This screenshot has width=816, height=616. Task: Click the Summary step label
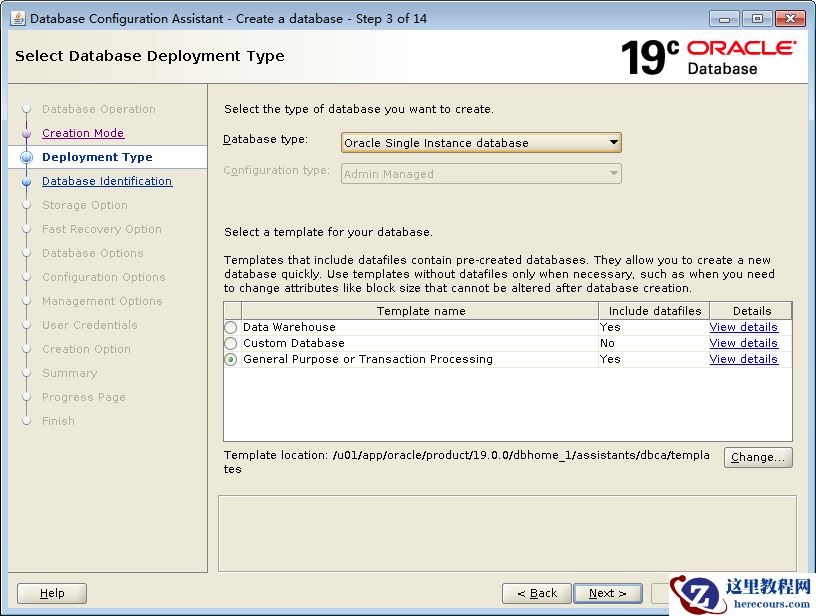click(70, 373)
